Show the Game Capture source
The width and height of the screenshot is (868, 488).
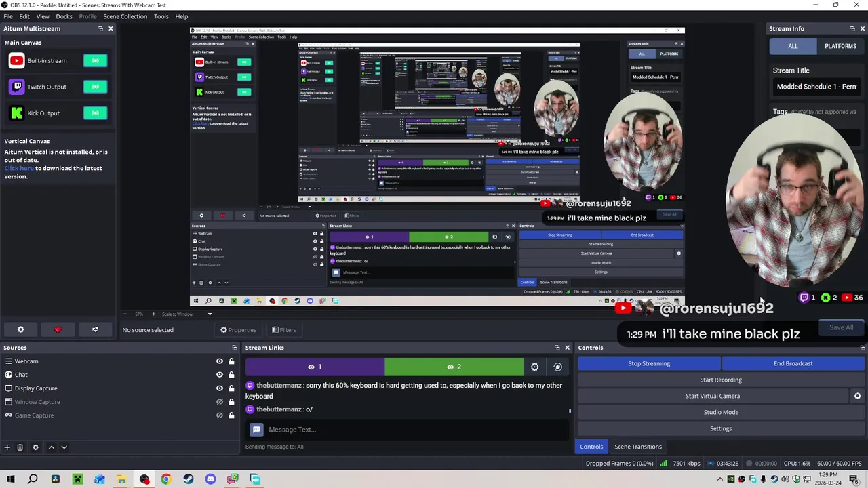219,415
